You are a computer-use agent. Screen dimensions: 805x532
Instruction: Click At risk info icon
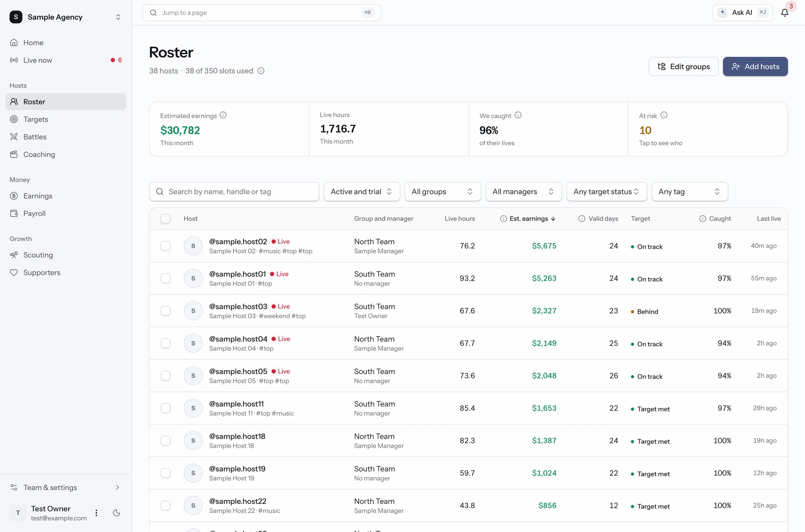click(664, 115)
